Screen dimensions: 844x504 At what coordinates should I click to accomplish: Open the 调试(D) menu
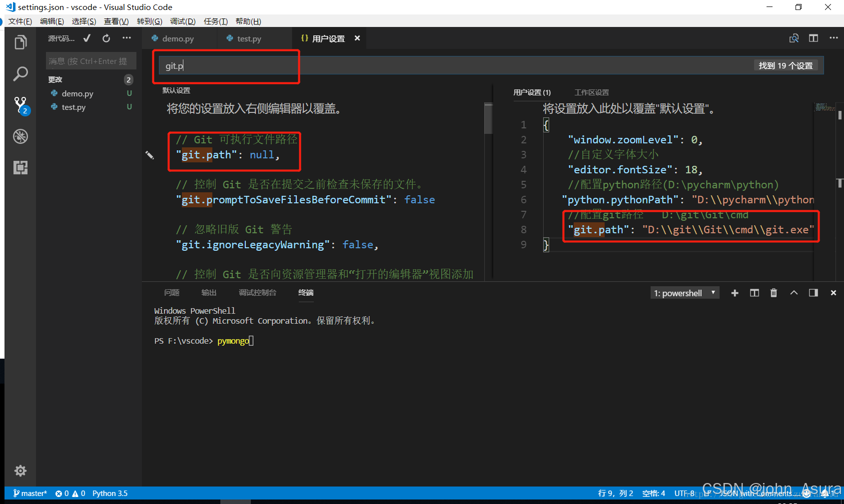pyautogui.click(x=182, y=21)
